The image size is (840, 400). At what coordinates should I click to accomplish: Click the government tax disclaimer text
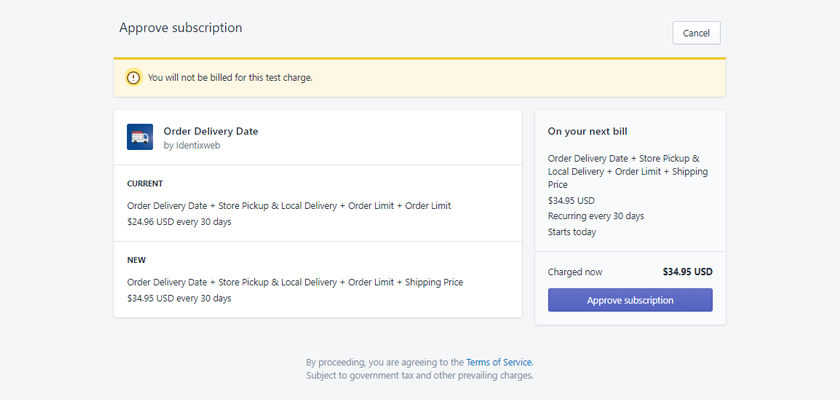click(x=419, y=375)
